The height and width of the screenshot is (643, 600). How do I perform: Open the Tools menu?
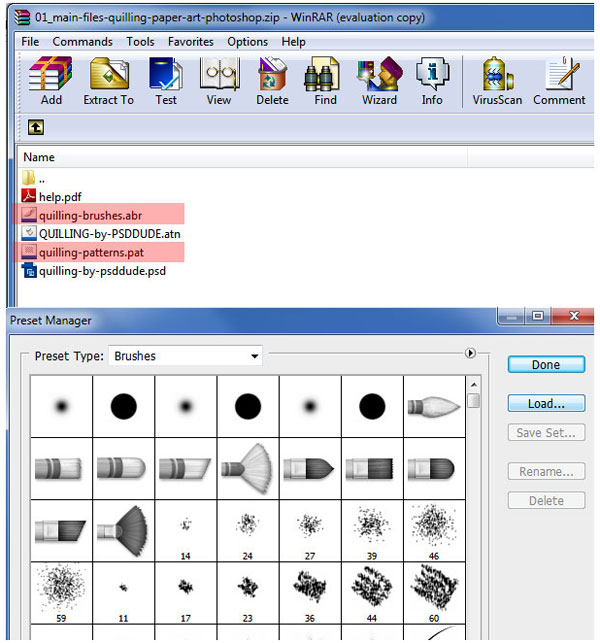point(140,41)
